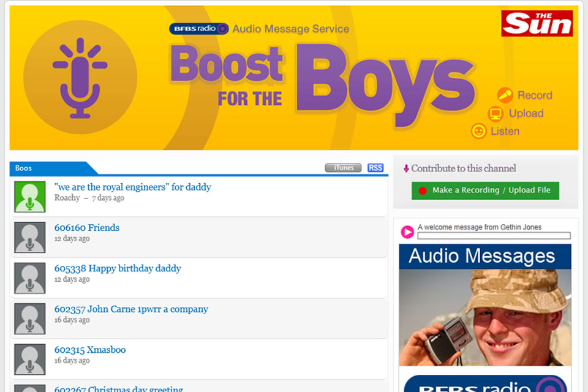Click the RSS feed button
588x392 pixels.
pyautogui.click(x=375, y=168)
